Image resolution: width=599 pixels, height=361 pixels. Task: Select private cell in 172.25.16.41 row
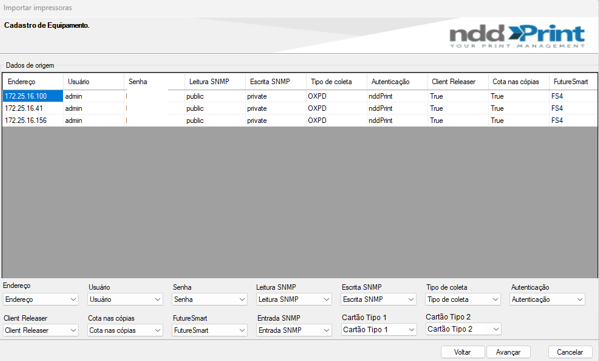click(276, 108)
